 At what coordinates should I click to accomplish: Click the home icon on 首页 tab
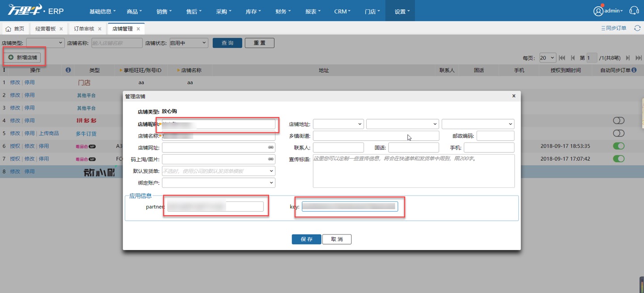click(x=8, y=29)
